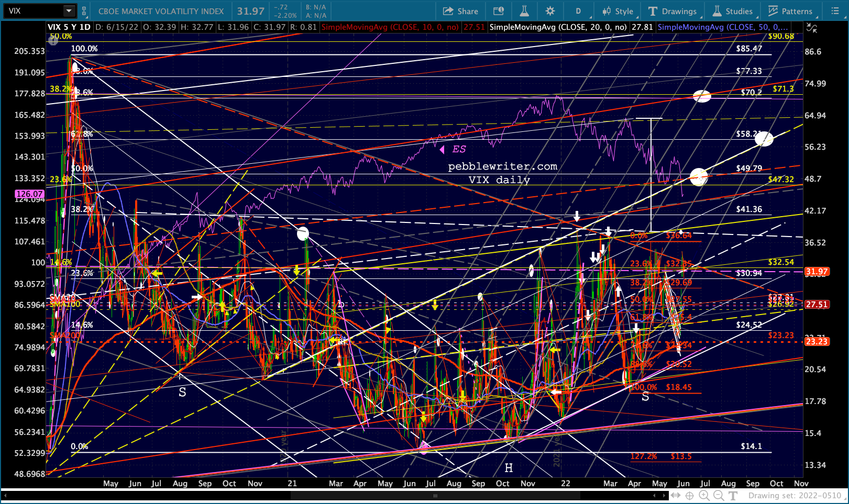The width and height of the screenshot is (849, 504).
Task: Click the SimpleMovingAvg (CLOSE, 10) label
Action: [391, 27]
